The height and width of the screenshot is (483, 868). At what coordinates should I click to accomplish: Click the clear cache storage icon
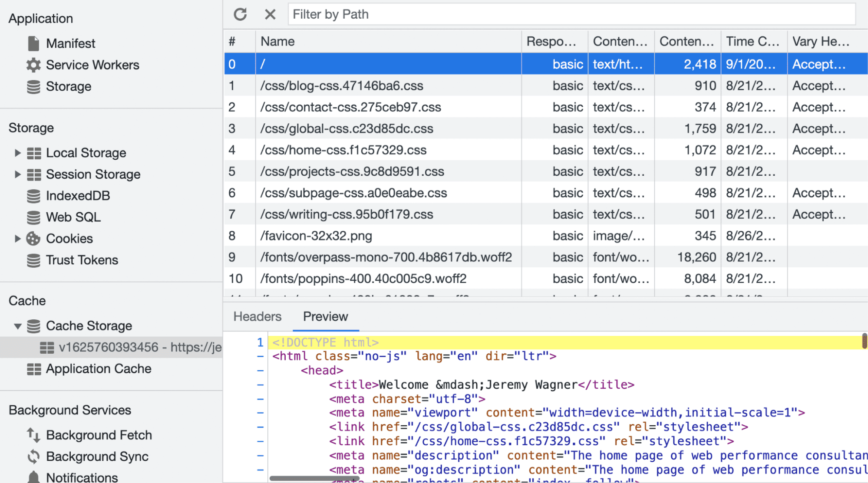(x=270, y=13)
